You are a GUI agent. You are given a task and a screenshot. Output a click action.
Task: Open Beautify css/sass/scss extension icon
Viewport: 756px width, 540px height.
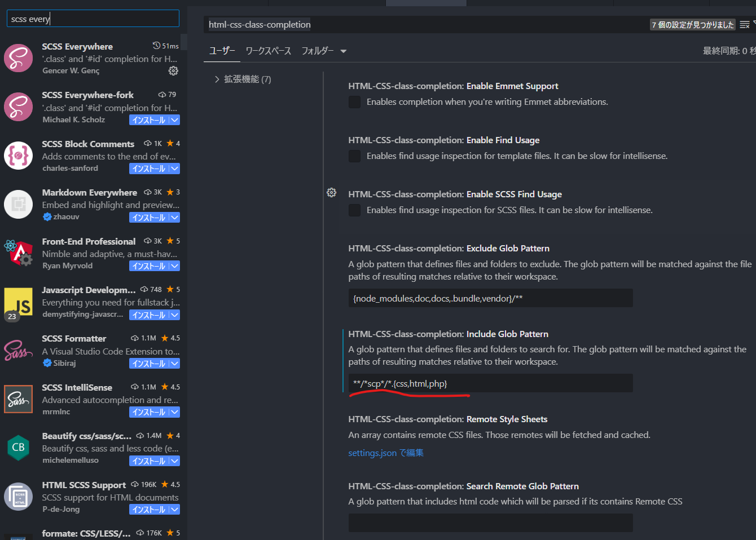[19, 448]
